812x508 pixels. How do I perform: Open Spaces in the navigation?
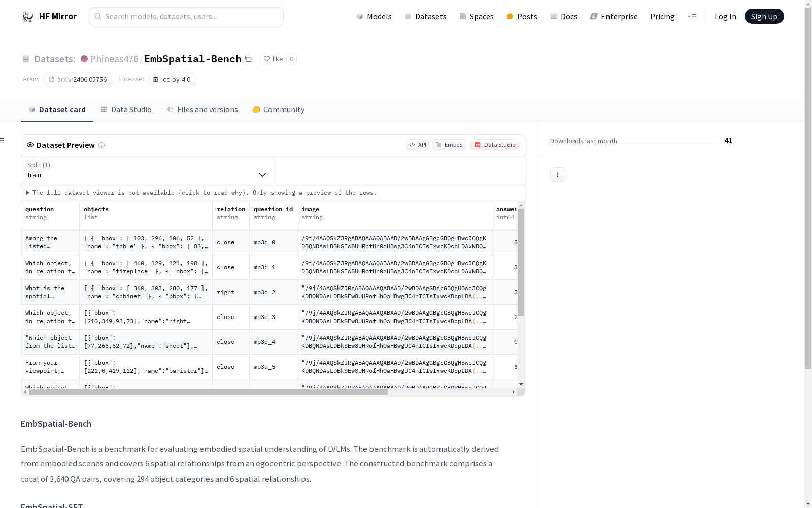477,16
